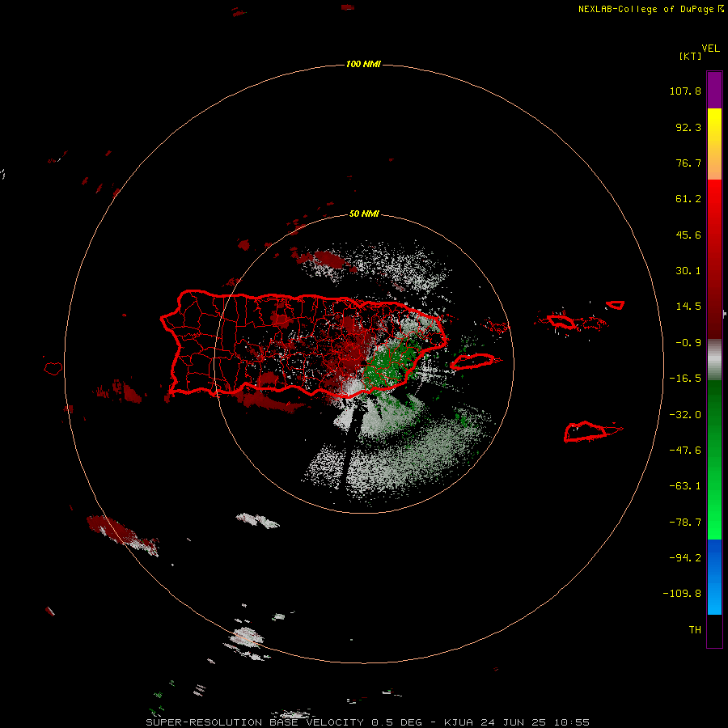Viewport: 728px width, 728px height.
Task: Select the -32.0 velocity scale value
Action: tap(685, 415)
